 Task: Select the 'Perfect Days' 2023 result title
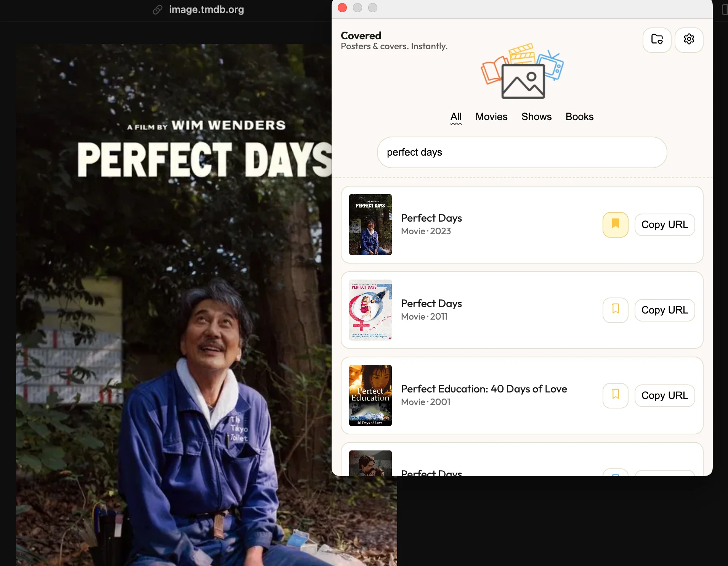[x=431, y=218]
